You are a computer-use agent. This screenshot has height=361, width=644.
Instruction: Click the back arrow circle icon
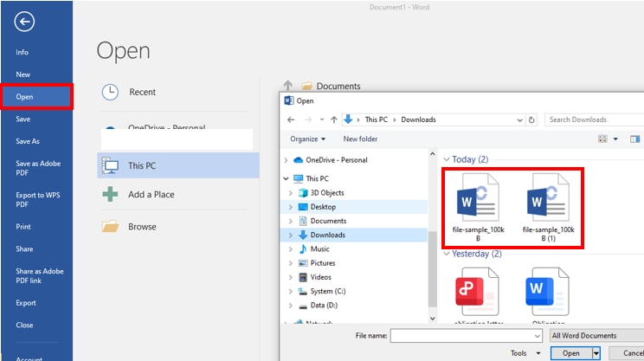pyautogui.click(x=24, y=22)
